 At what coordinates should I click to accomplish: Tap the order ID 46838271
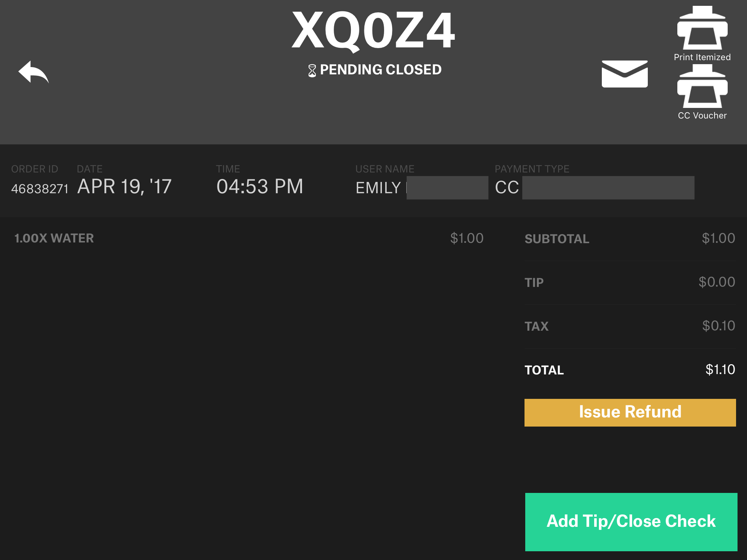[x=40, y=189]
